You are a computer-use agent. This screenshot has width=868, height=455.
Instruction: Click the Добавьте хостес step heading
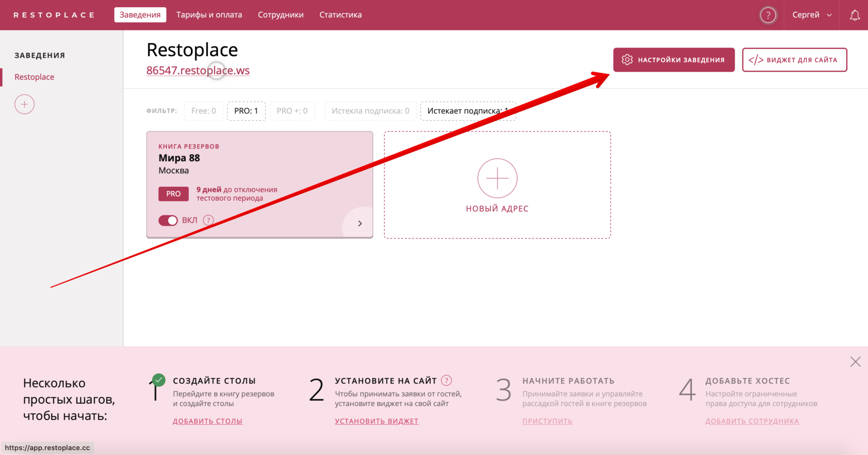pyautogui.click(x=748, y=381)
